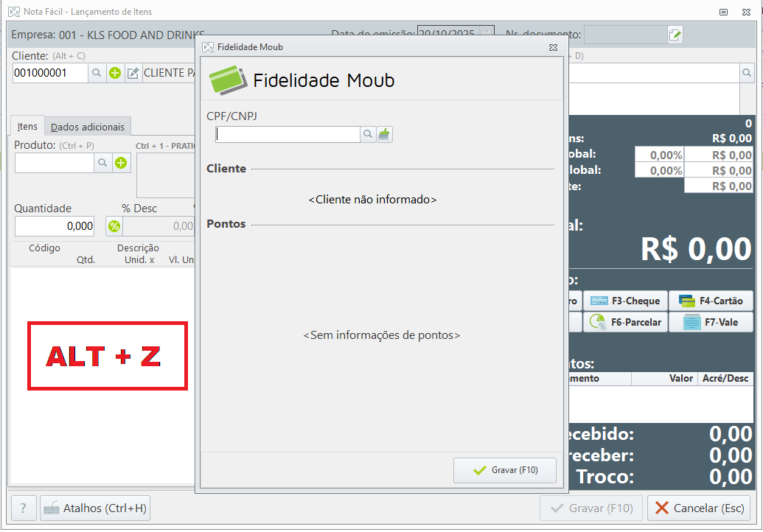Click the Produto code input field
This screenshot has width=763, height=532.
point(54,163)
